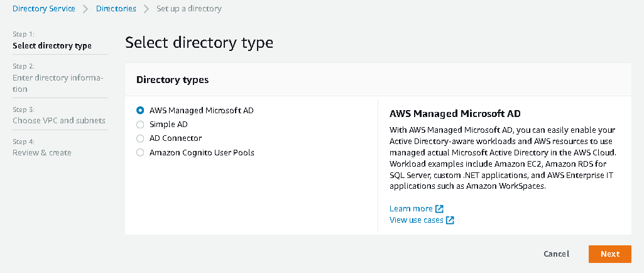Select the AD Connector option
Screen dimensions: 644x273
pos(140,138)
